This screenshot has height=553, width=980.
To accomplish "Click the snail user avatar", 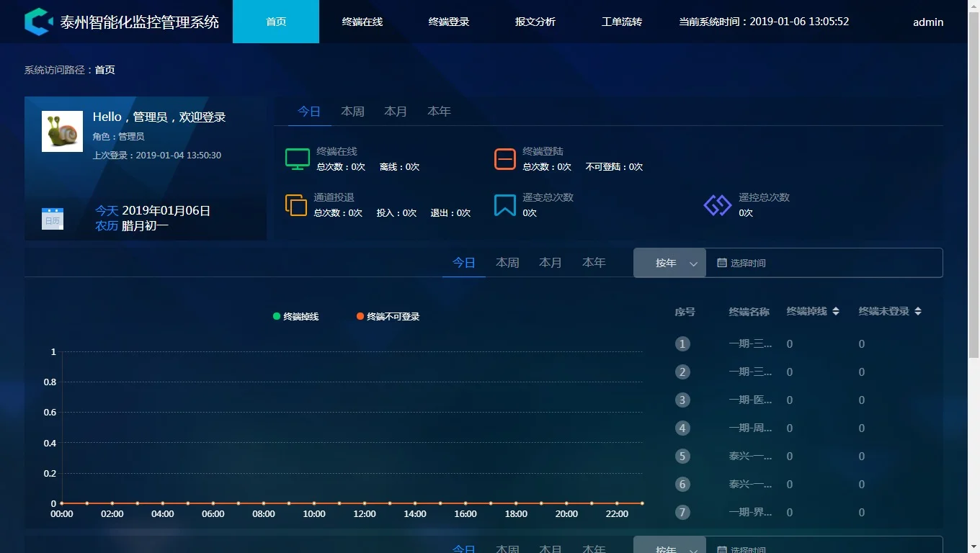I will pos(62,131).
